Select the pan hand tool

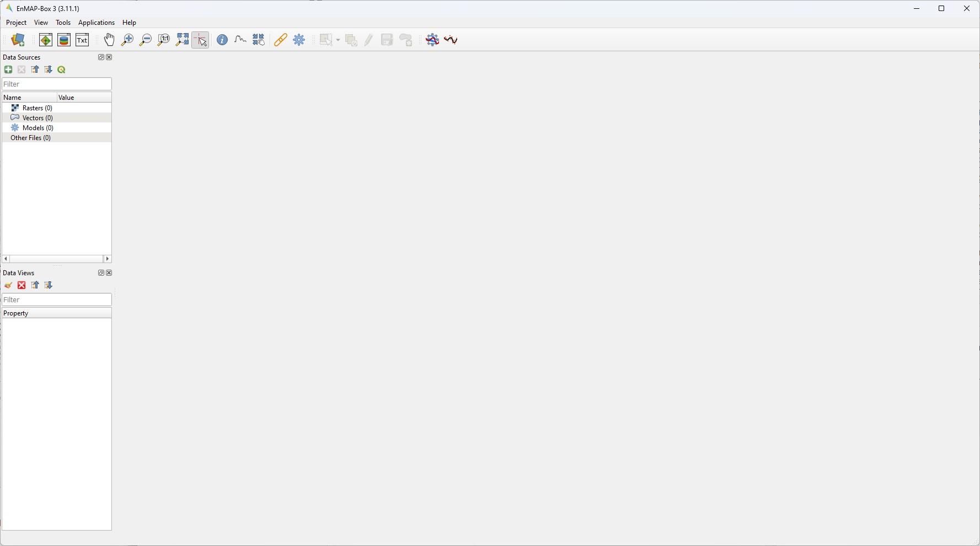pyautogui.click(x=109, y=40)
